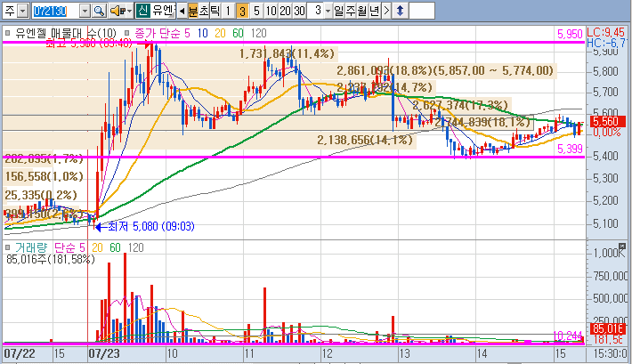
Task: Switch to 30-minute interval
Action: click(x=299, y=11)
